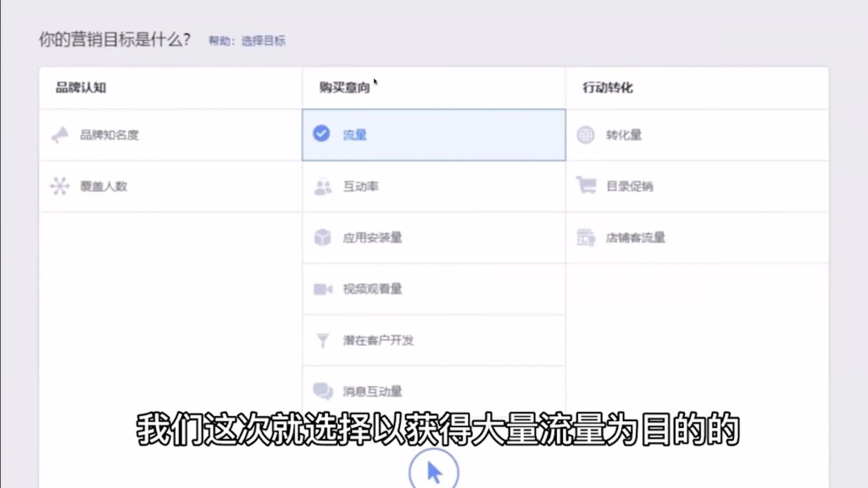Screen dimensions: 868x488
Task: Click the snowflake icon next to 覆盖人数
Action: pyautogui.click(x=59, y=185)
